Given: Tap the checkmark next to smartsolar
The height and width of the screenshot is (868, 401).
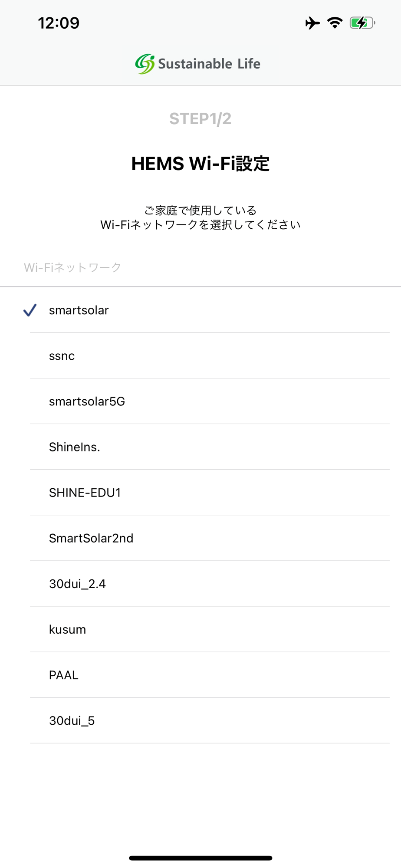Looking at the screenshot, I should [30, 310].
